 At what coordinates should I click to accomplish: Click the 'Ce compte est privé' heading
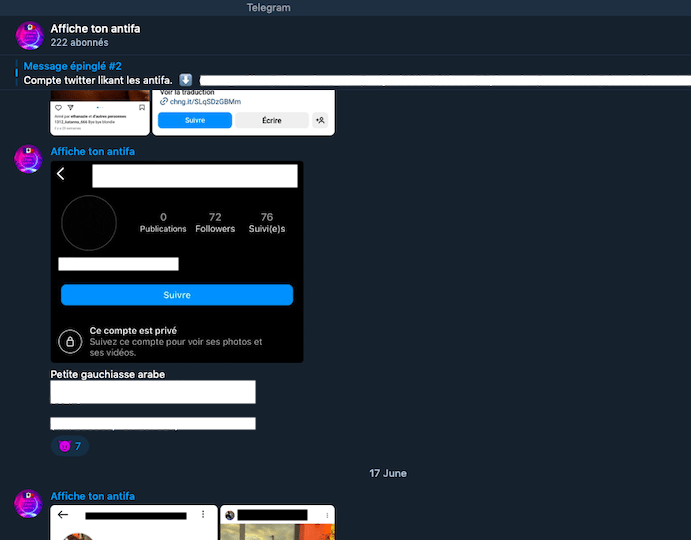pyautogui.click(x=133, y=331)
